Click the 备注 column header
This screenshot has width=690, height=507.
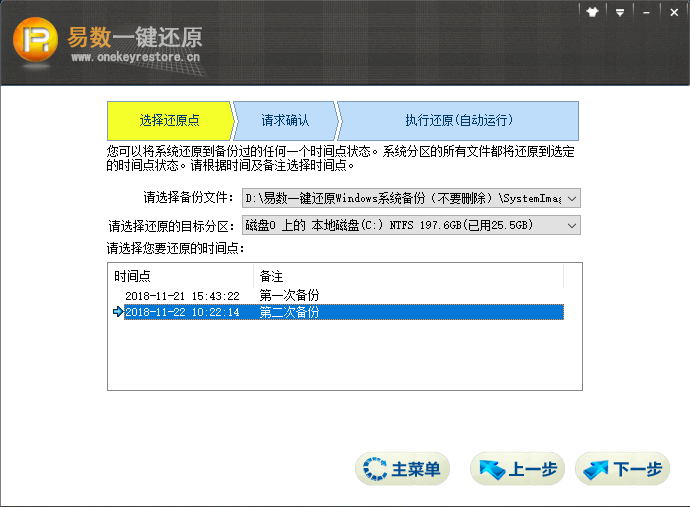point(409,276)
